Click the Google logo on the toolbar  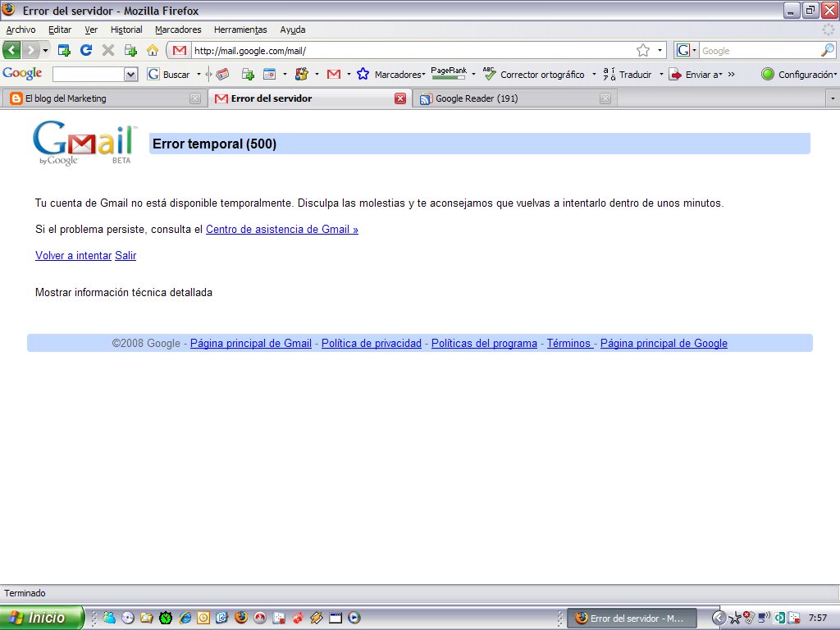[x=22, y=73]
